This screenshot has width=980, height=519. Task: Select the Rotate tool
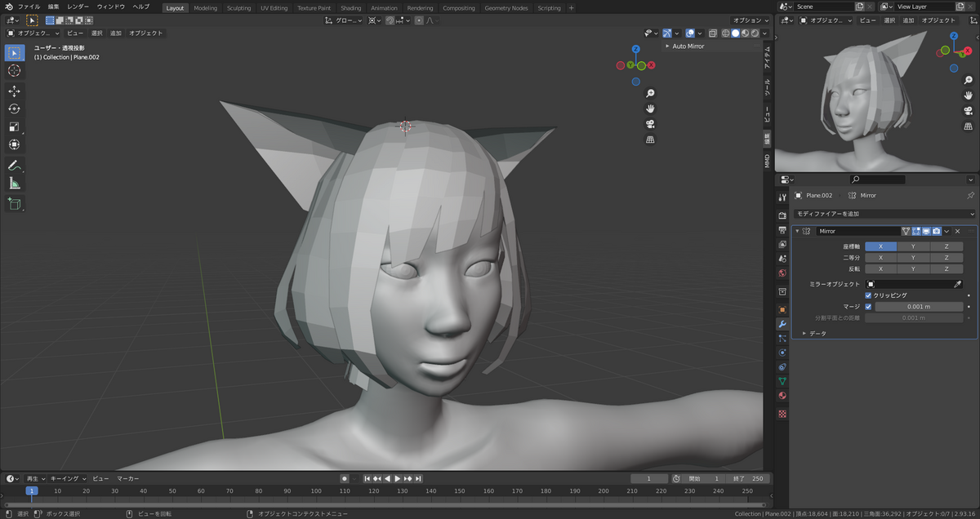pos(14,109)
